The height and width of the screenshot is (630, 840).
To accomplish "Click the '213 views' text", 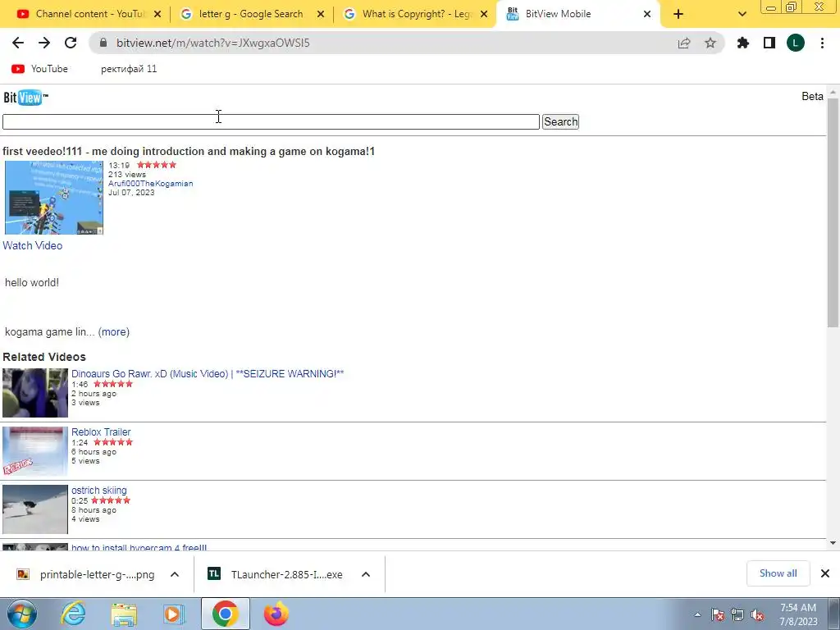I will (127, 174).
